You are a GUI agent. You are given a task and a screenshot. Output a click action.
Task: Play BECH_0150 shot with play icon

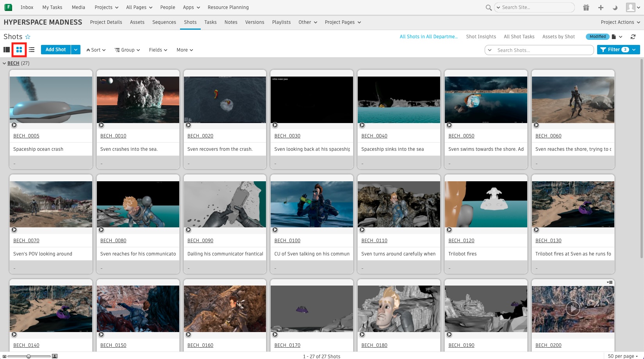(101, 334)
